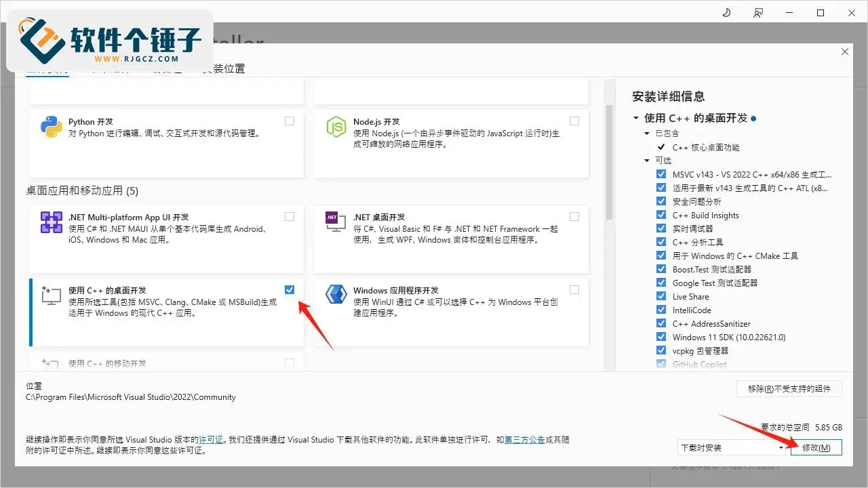
Task: Open the feedback icon in title bar
Action: pos(758,13)
